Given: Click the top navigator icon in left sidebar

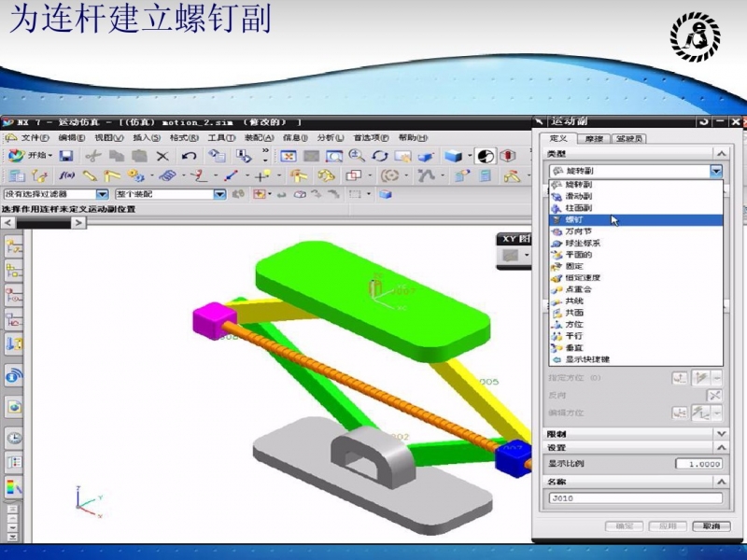Looking at the screenshot, I should [x=13, y=247].
